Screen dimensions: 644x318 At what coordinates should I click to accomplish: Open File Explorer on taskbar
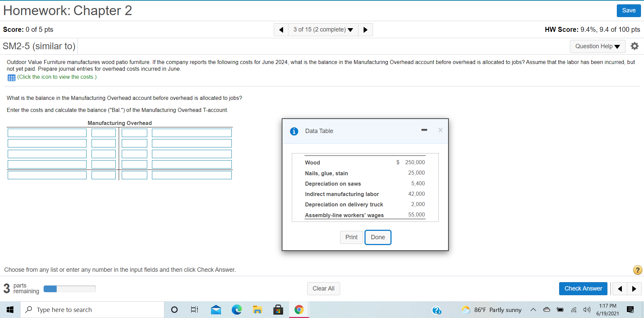pos(257,310)
